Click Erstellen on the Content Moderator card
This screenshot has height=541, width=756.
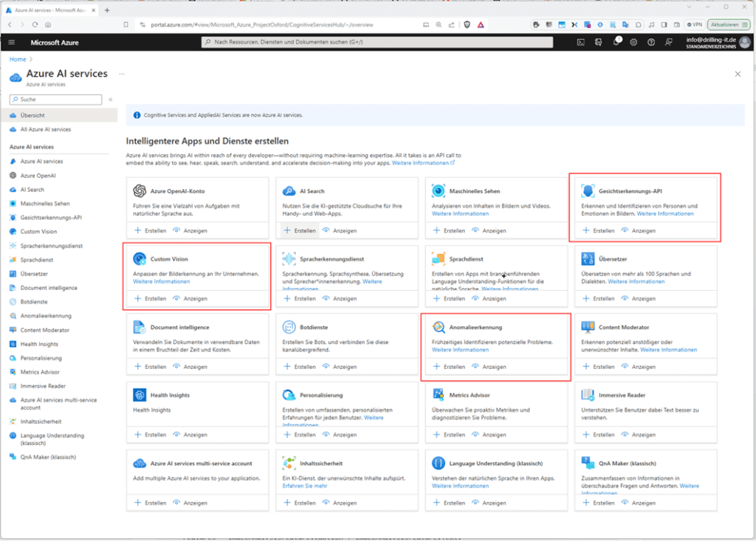pyautogui.click(x=598, y=367)
